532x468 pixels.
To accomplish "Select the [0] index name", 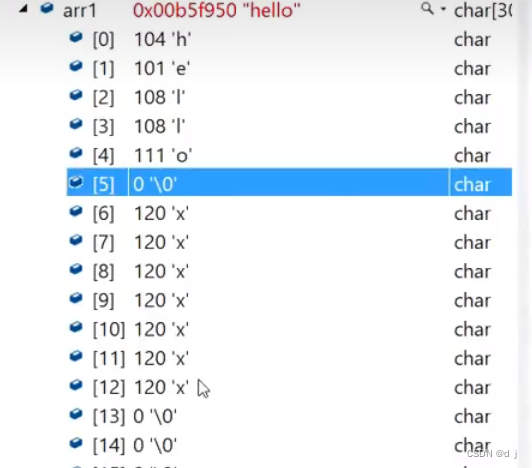I will [x=103, y=40].
